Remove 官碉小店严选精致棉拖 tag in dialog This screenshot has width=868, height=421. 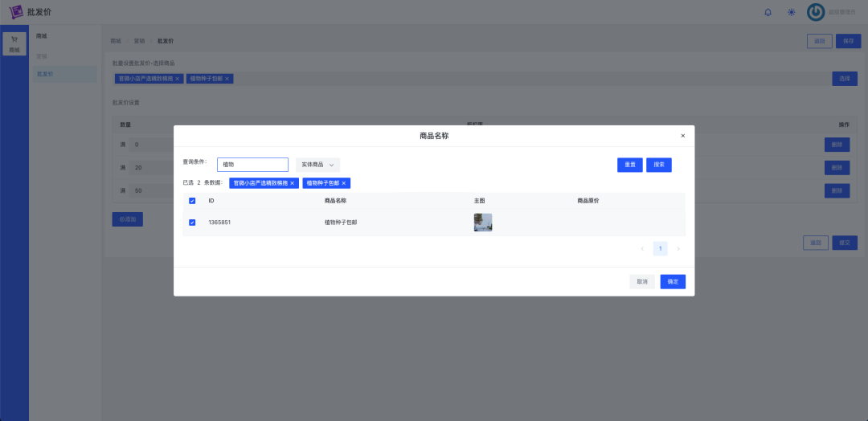[293, 183]
